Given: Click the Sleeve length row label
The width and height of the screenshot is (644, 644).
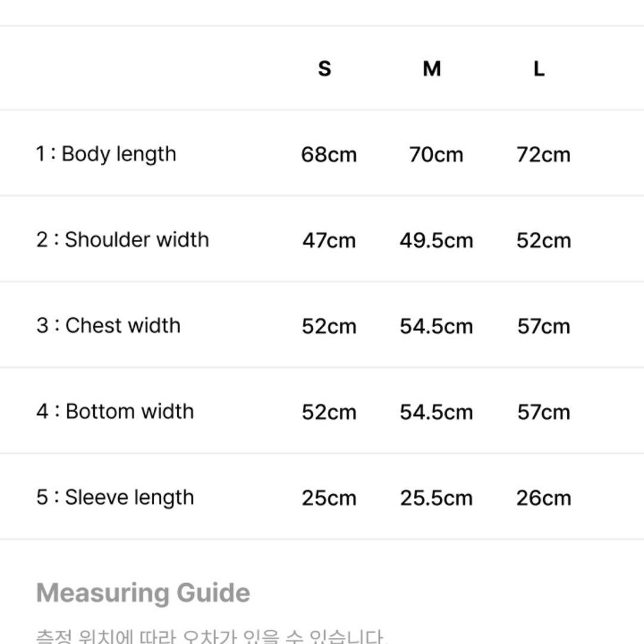Looking at the screenshot, I should click(x=115, y=498).
